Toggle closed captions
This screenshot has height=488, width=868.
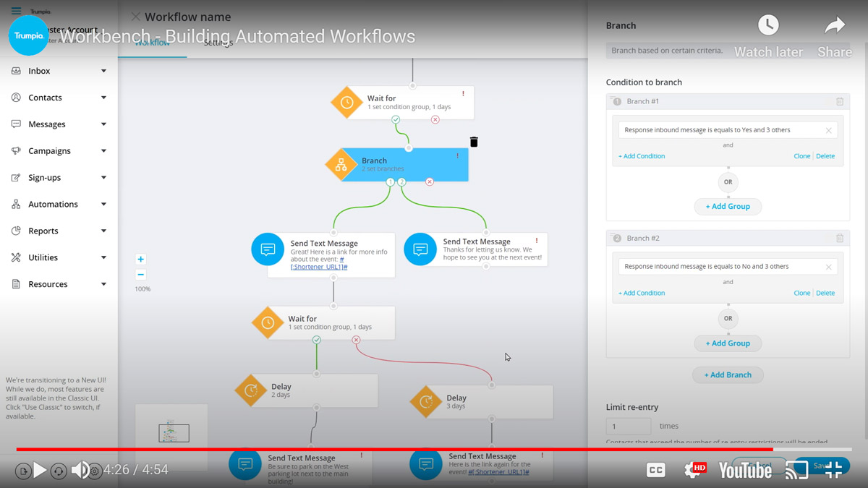click(656, 470)
